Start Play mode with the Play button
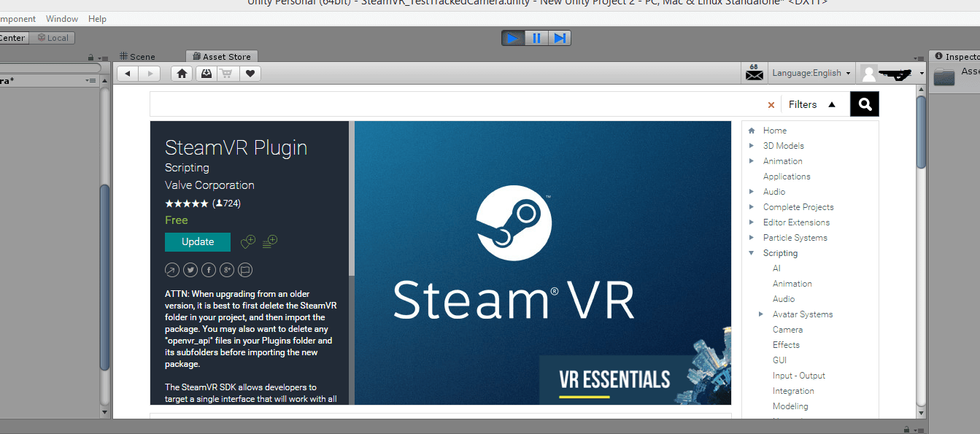The width and height of the screenshot is (980, 434). (514, 38)
